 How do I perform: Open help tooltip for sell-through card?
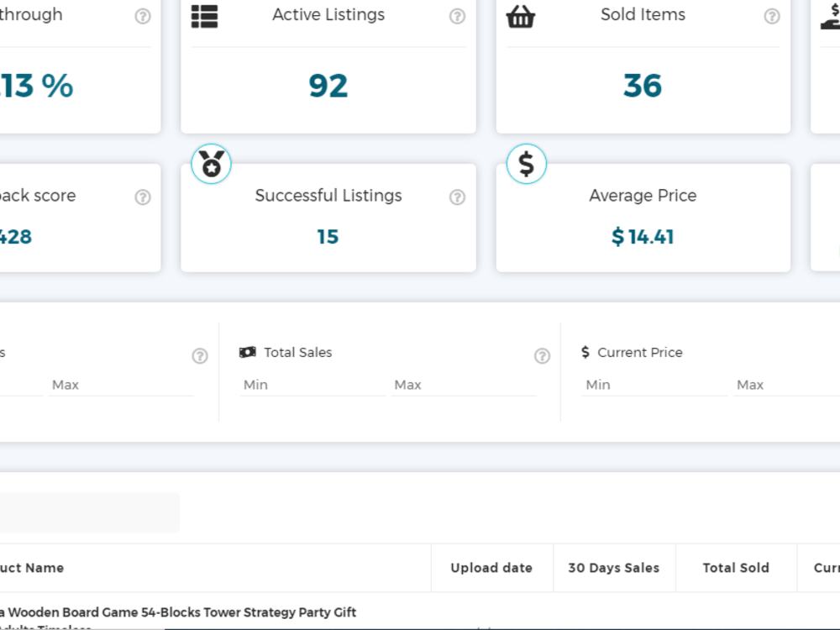click(143, 17)
